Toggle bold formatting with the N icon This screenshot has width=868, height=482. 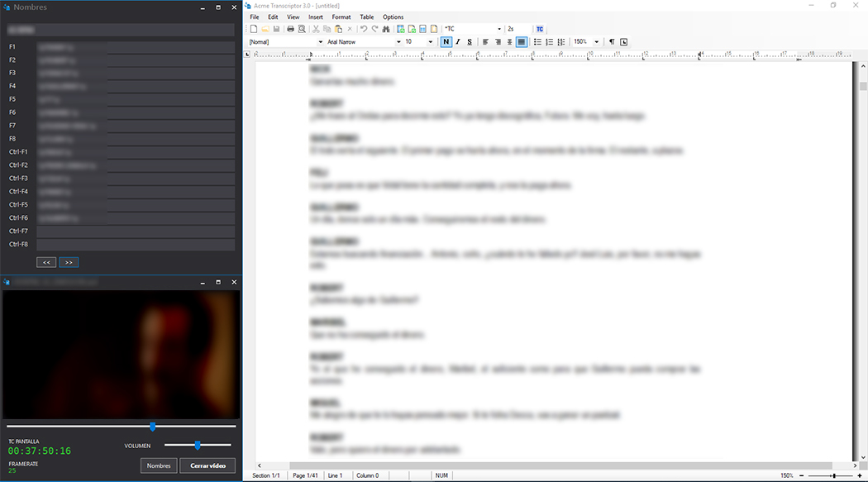tap(446, 41)
